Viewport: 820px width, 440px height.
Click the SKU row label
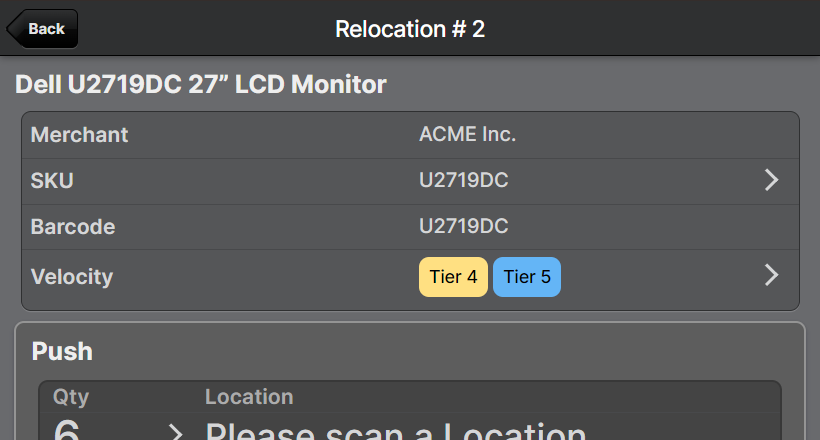point(53,181)
